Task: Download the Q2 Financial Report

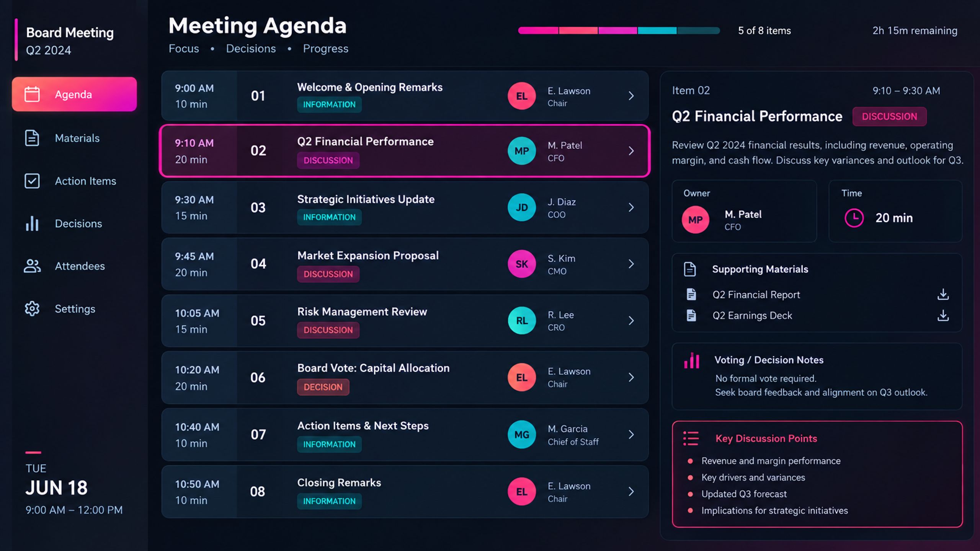Action: click(943, 294)
